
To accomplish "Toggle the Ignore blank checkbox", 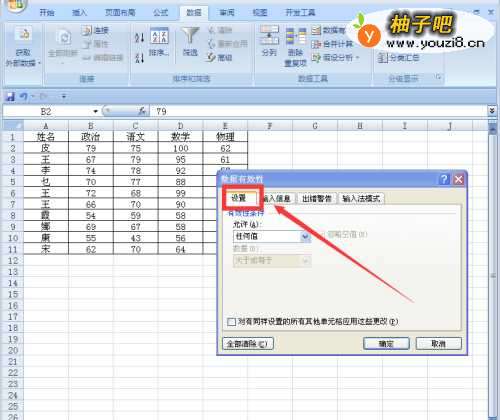I will tap(323, 235).
